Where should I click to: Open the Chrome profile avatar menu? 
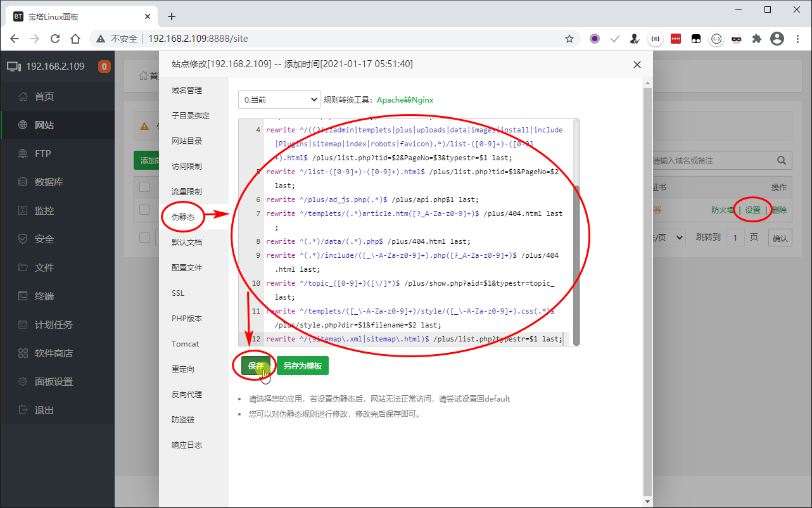(x=777, y=39)
